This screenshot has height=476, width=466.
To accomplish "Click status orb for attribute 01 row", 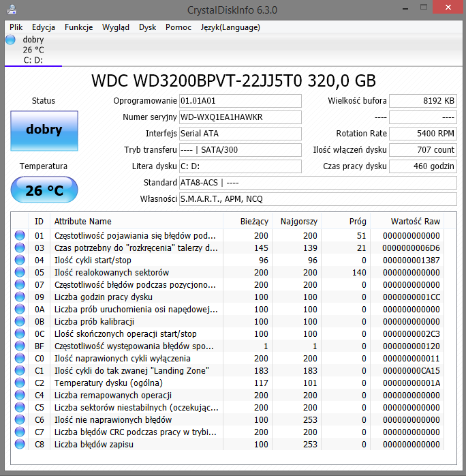I will coord(20,235).
